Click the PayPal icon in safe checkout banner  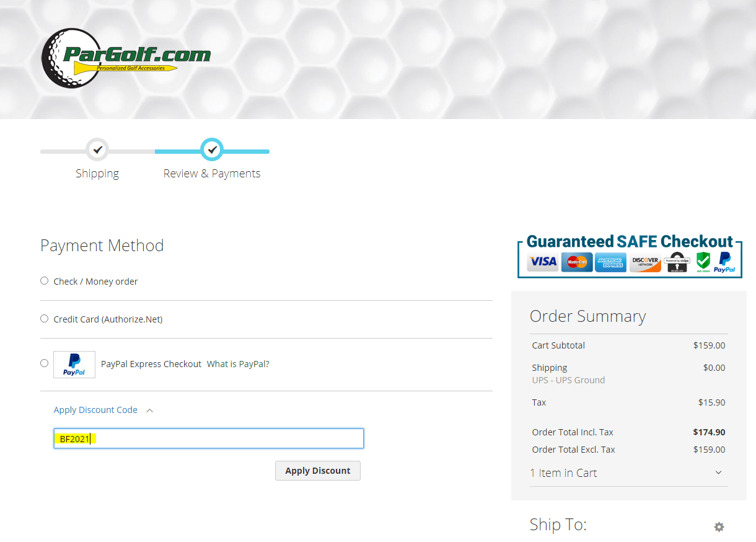(726, 262)
